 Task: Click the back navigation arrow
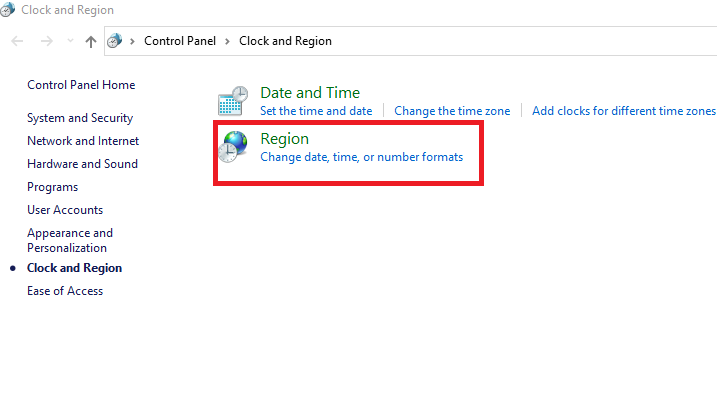(x=17, y=42)
